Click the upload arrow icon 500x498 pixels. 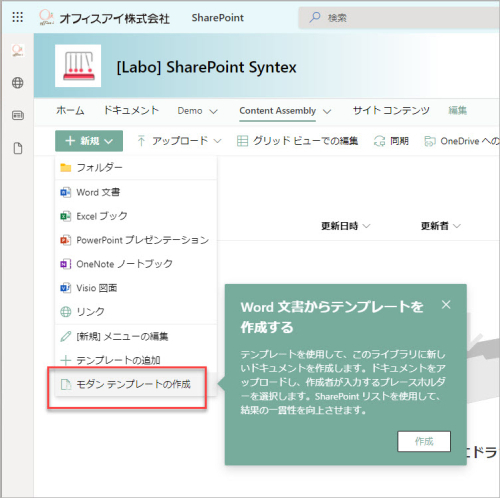(x=141, y=141)
